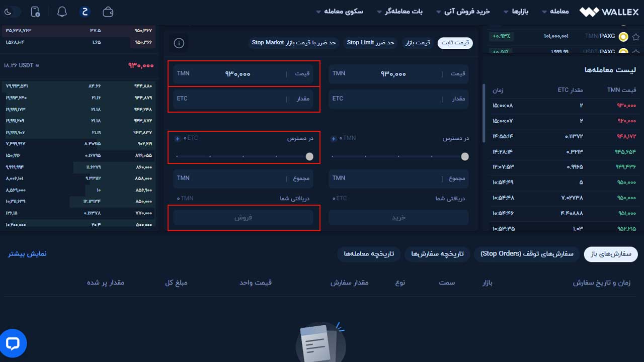This screenshot has height=362, width=644.
Task: Click the trade row priced ۹۴۸,۱۷۲
Action: (x=565, y=136)
